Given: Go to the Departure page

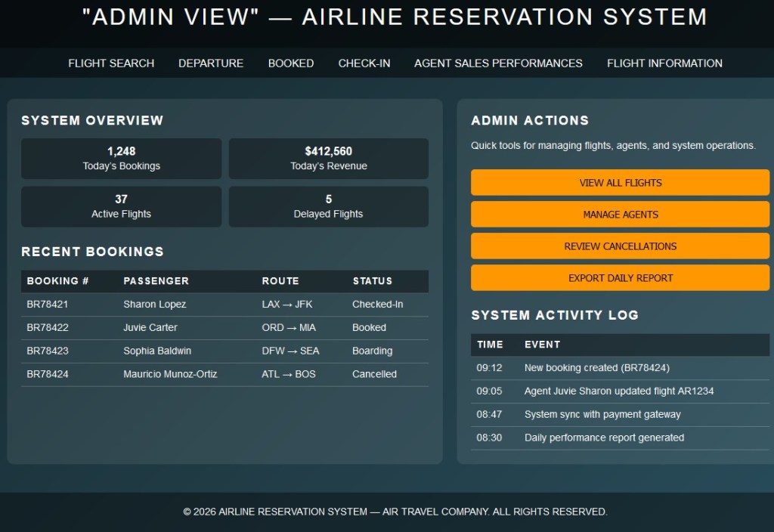Looking at the screenshot, I should (211, 63).
